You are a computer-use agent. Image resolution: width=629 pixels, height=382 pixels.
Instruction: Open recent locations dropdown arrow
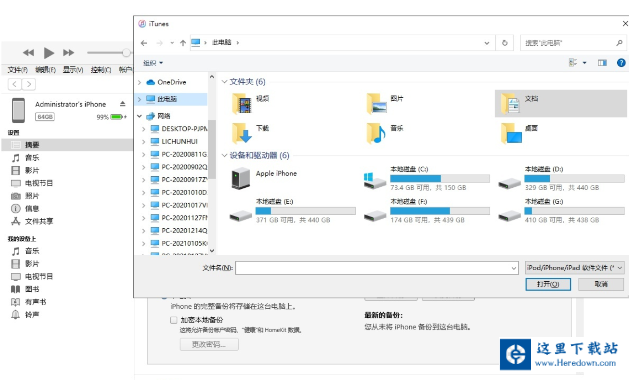pyautogui.click(x=172, y=43)
